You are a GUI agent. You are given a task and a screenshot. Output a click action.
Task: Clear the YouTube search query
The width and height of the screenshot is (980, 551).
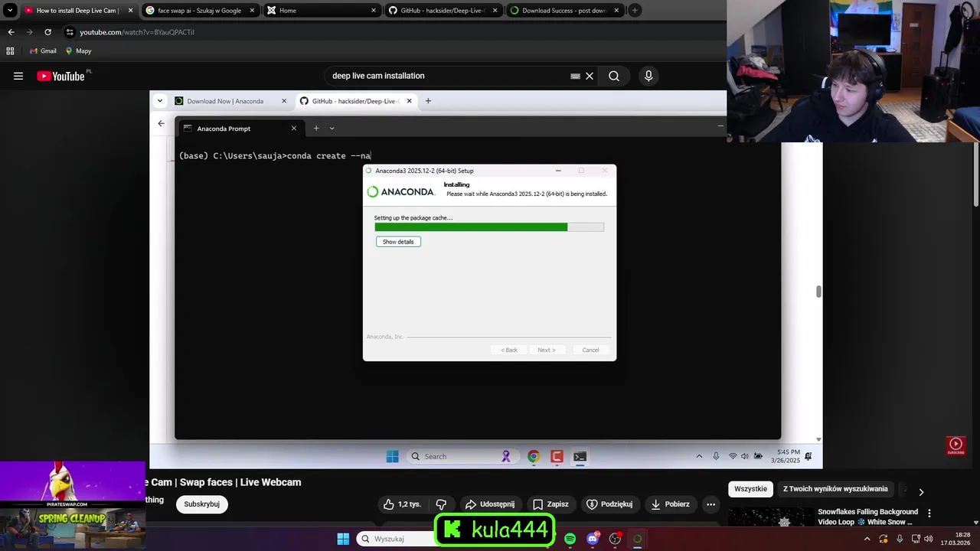[590, 76]
